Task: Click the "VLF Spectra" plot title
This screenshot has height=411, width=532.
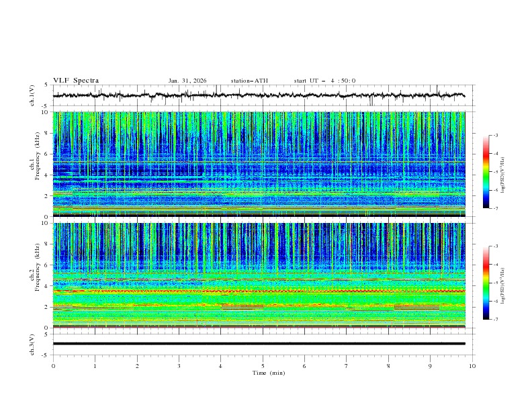Action: (x=76, y=81)
